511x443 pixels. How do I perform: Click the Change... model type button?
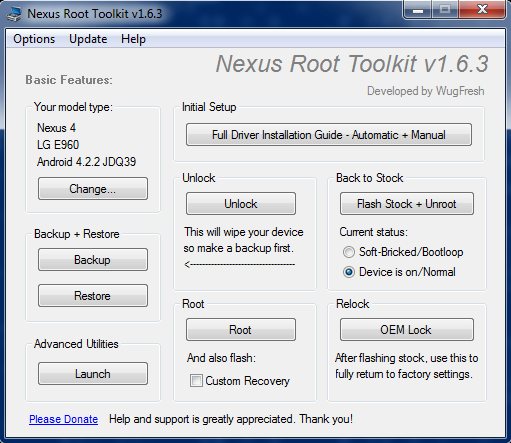coord(93,189)
